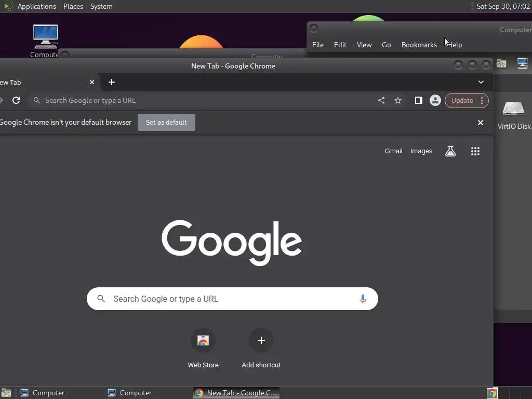The width and height of the screenshot is (532, 399).
Task: Open Edit menu in Computer window
Action: click(x=340, y=45)
